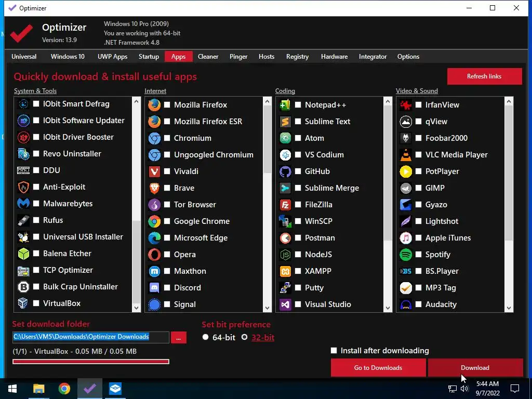This screenshot has width=532, height=399.
Task: Check the GIMP checkbox
Action: (419, 188)
